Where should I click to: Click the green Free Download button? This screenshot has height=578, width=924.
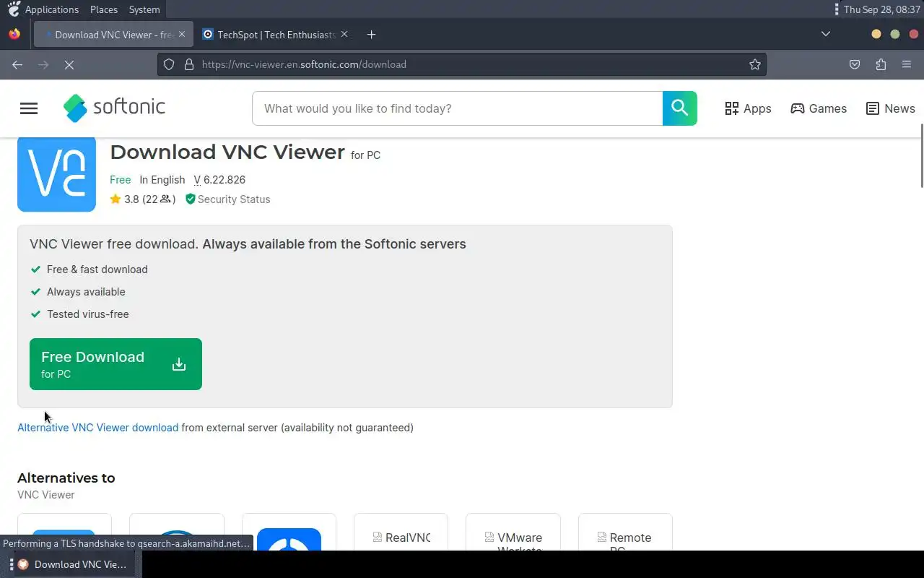click(x=115, y=364)
